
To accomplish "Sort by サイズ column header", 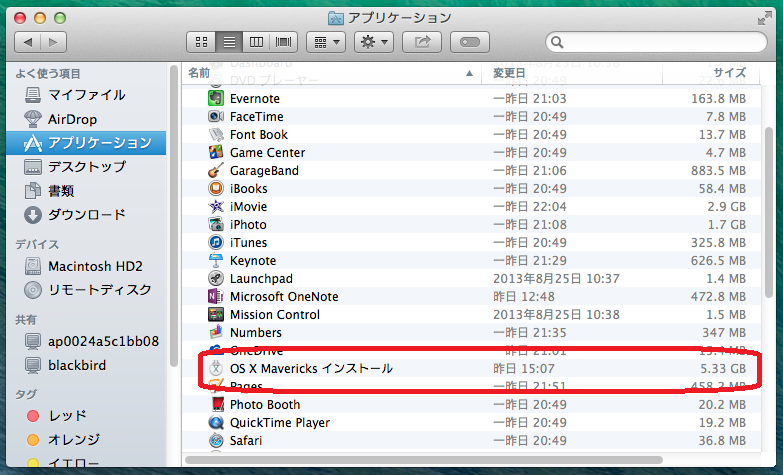I will [711, 73].
